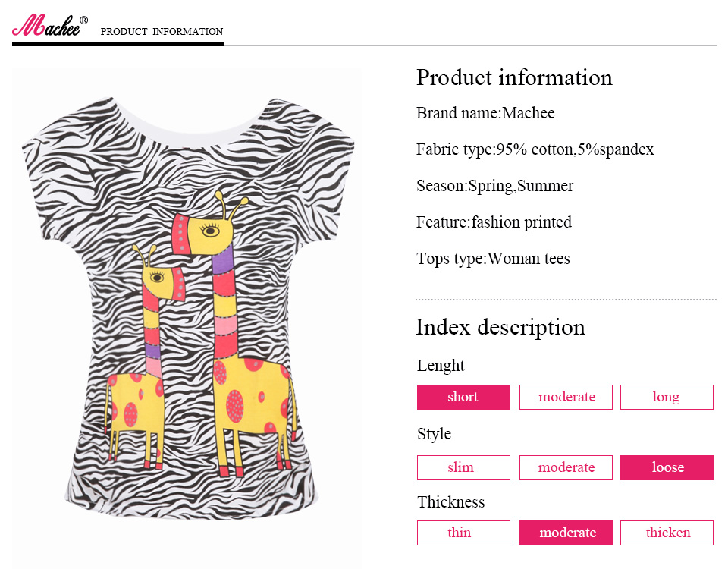This screenshot has height=569, width=728.
Task: Select moderate under Style
Action: 566,467
